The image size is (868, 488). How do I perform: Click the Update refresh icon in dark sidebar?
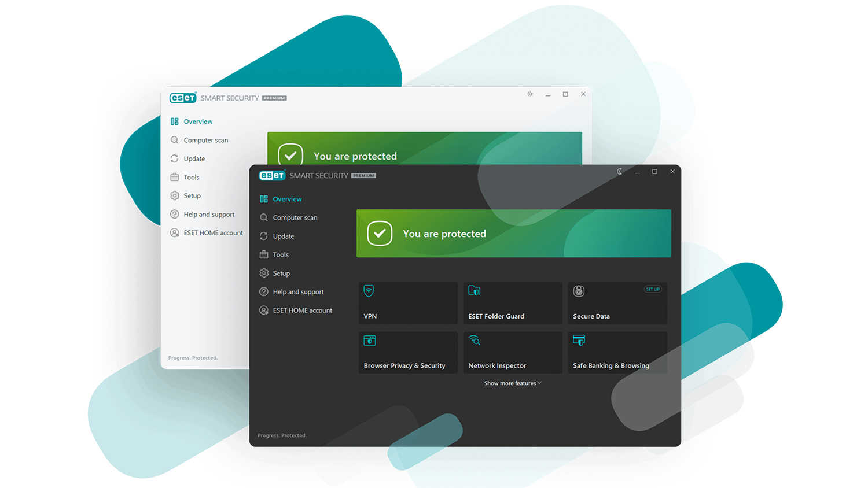click(x=264, y=236)
